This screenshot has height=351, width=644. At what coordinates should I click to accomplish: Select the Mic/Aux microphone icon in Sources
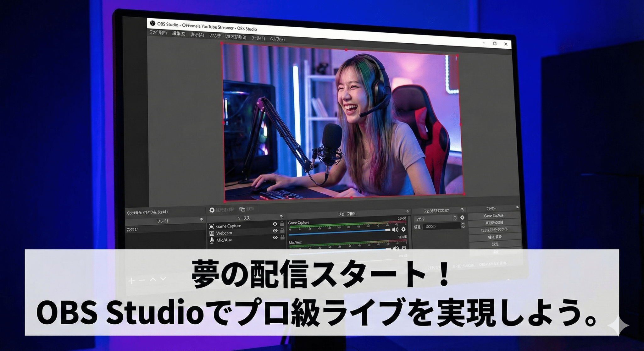[211, 240]
